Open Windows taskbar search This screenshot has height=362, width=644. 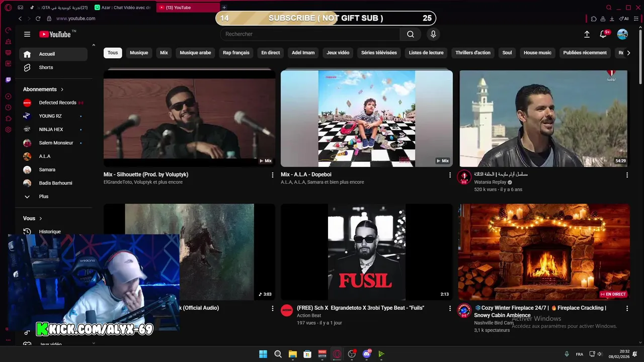click(x=278, y=354)
